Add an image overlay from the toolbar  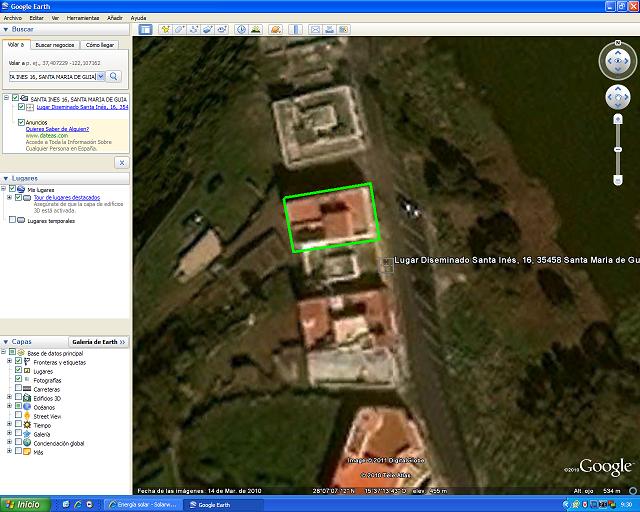point(208,29)
